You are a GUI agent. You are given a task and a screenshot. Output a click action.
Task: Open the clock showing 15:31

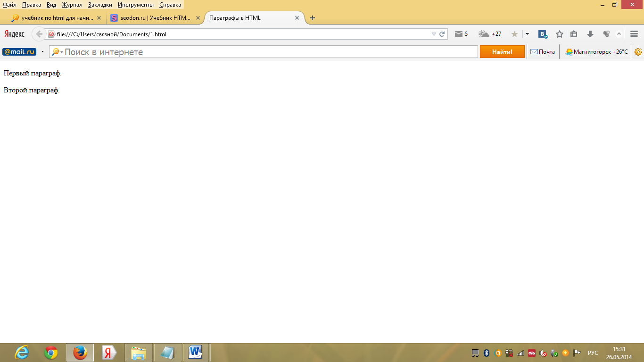(x=619, y=353)
